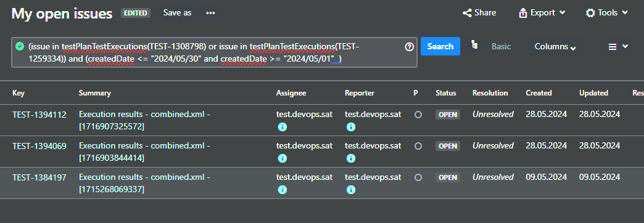The image size is (644, 223).
Task: Switch to Basic search mode
Action: 501,46
